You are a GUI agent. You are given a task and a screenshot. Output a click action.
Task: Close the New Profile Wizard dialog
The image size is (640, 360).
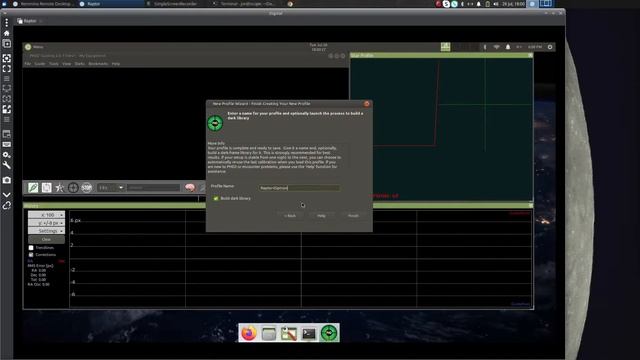(x=367, y=104)
